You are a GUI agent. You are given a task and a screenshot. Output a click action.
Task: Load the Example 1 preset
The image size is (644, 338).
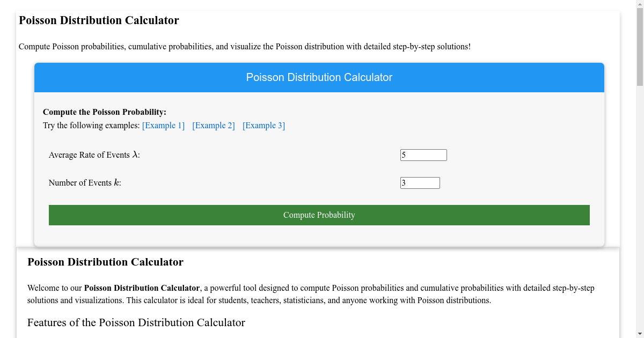pyautogui.click(x=163, y=125)
